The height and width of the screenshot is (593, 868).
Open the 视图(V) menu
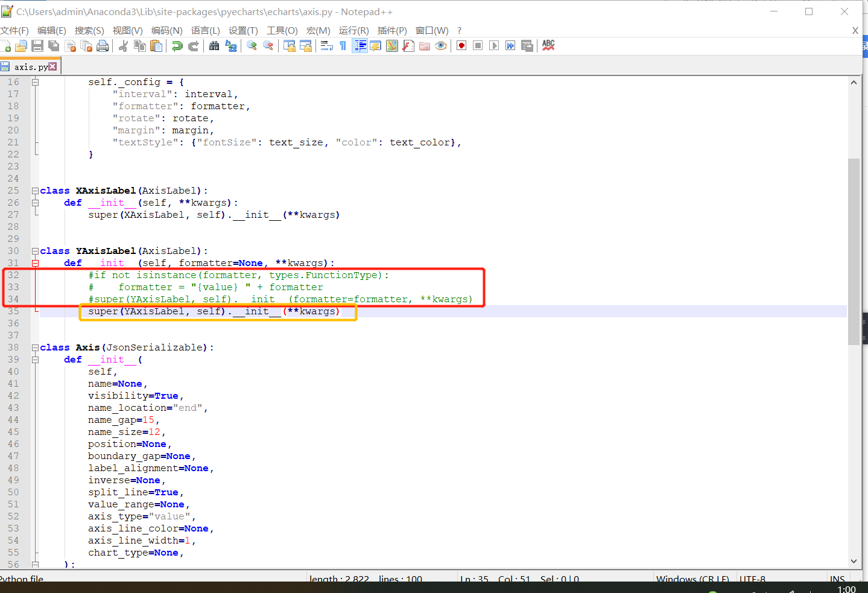[x=127, y=31]
